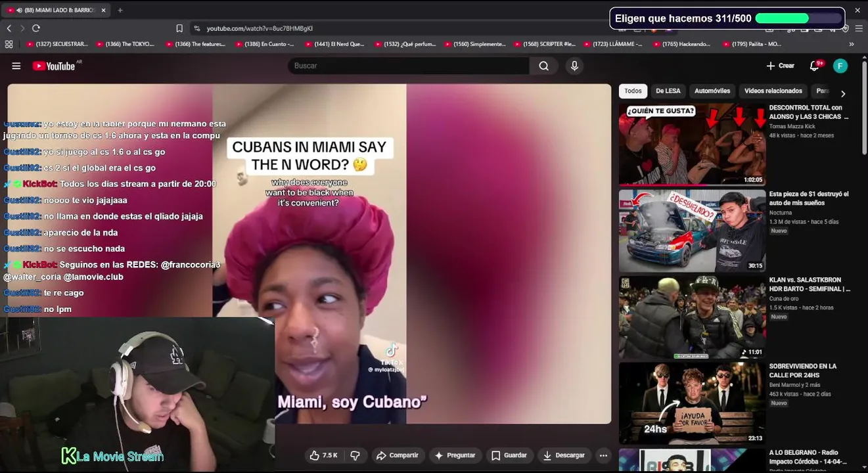Open bookmark '(1568) SCRIPTER'
This screenshot has height=473, width=868.
544,44
